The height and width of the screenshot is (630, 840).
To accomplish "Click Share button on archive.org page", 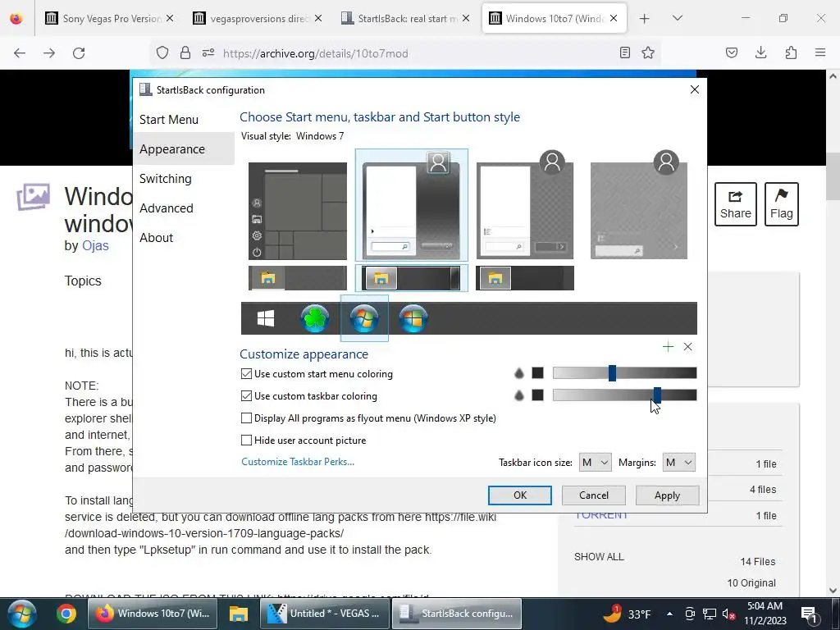I will tap(736, 204).
